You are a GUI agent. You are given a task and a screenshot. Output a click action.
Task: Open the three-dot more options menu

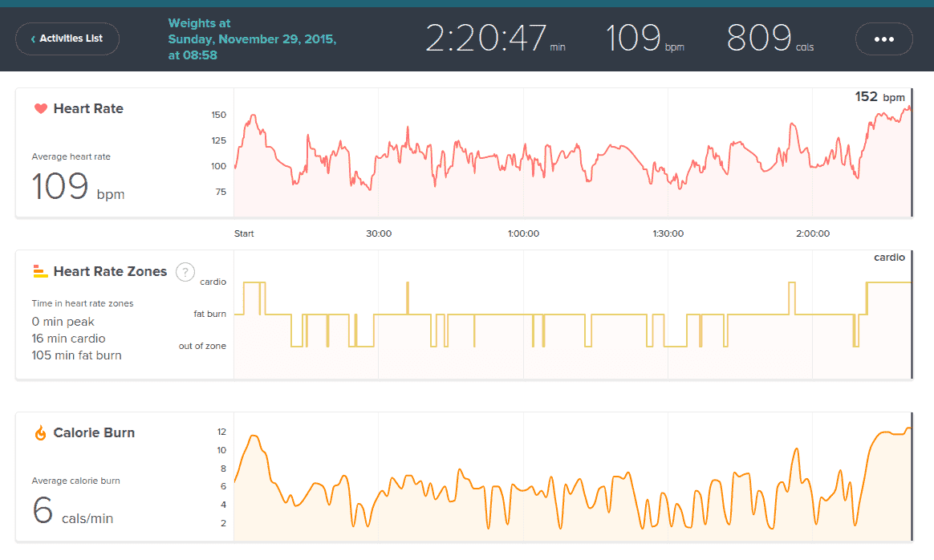[x=883, y=39]
